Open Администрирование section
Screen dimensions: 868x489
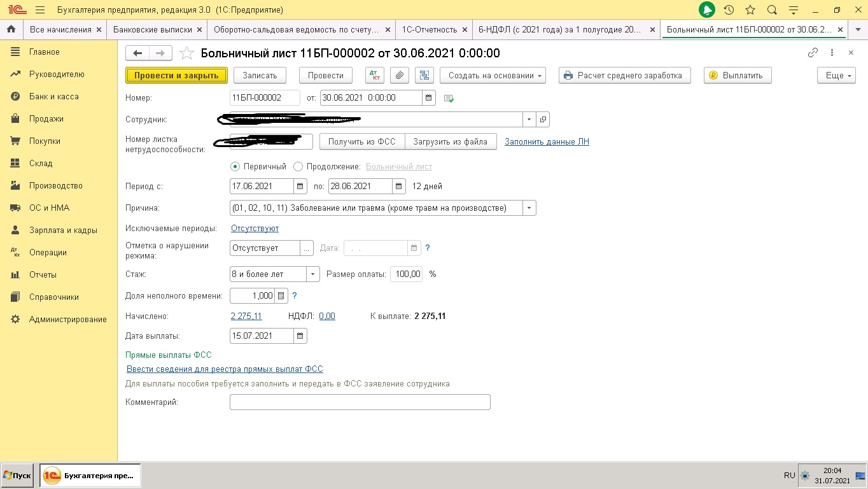point(67,320)
